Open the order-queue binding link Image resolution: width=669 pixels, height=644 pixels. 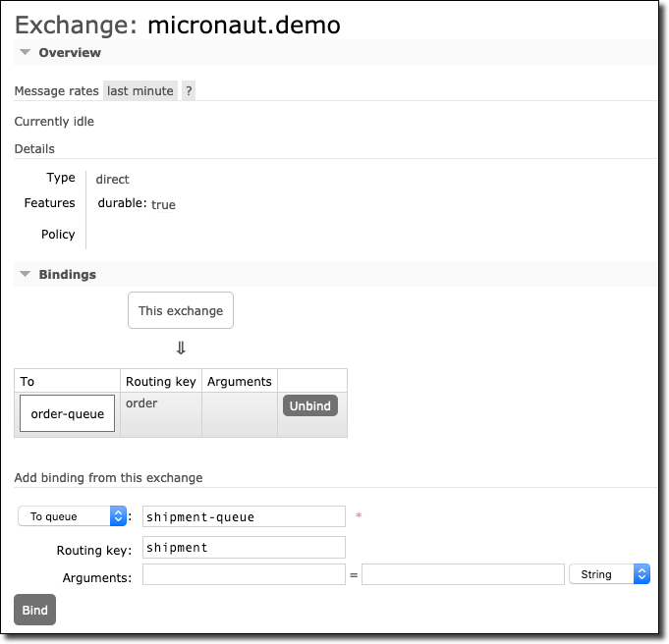pos(68,414)
